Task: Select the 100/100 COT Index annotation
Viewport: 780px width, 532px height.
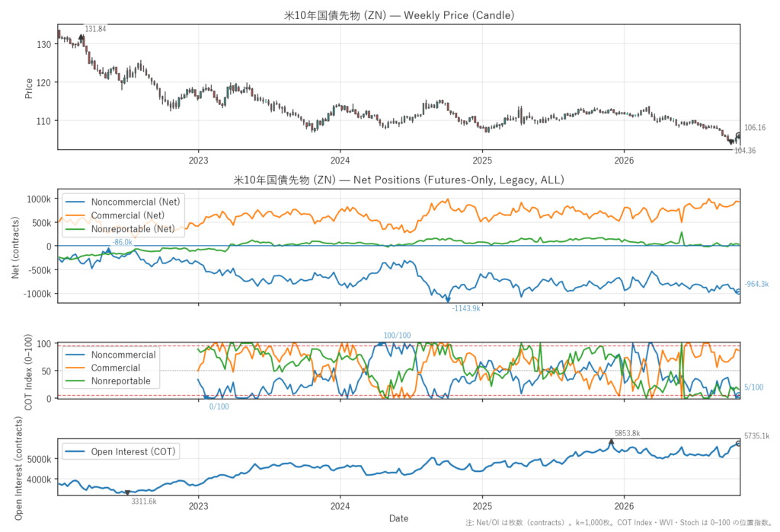Action: coord(397,336)
